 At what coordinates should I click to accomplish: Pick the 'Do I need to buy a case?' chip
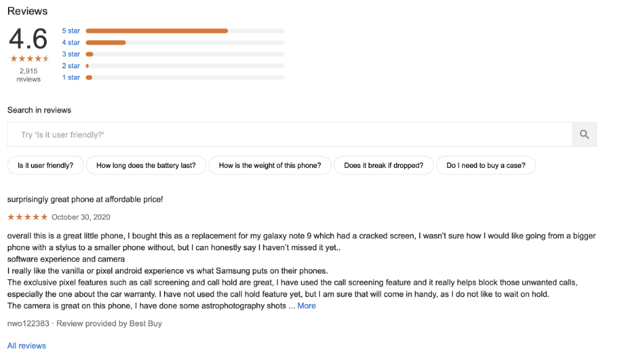tap(486, 165)
